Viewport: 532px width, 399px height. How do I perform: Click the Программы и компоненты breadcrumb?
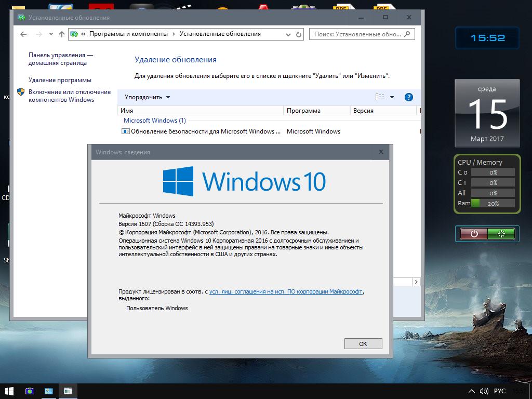click(128, 34)
